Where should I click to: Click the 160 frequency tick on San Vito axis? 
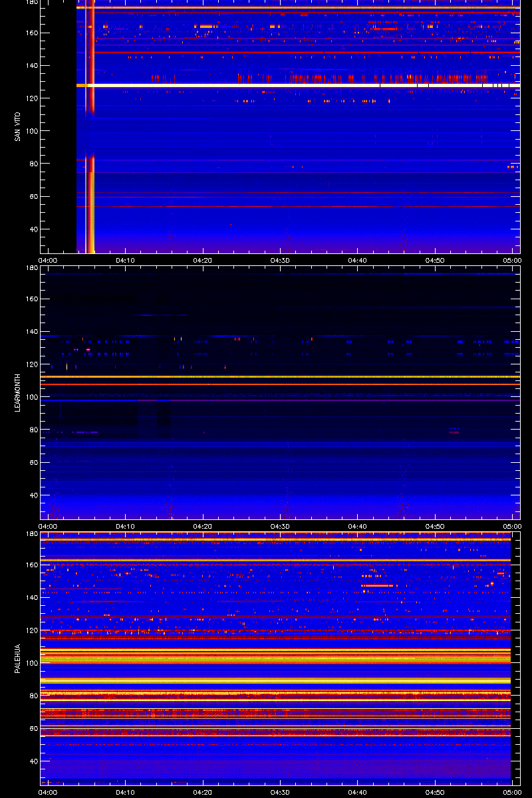[x=31, y=33]
